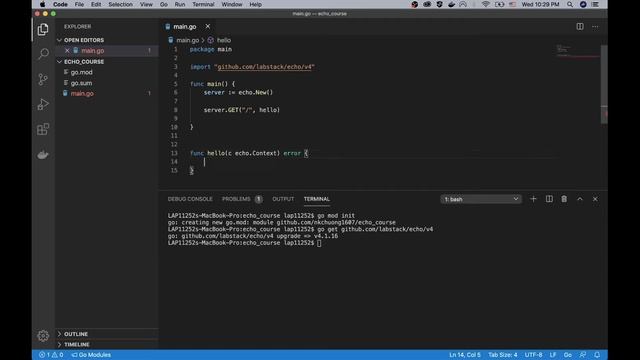Change LF end of line sequence
The width and height of the screenshot is (640, 360).
pyautogui.click(x=553, y=355)
